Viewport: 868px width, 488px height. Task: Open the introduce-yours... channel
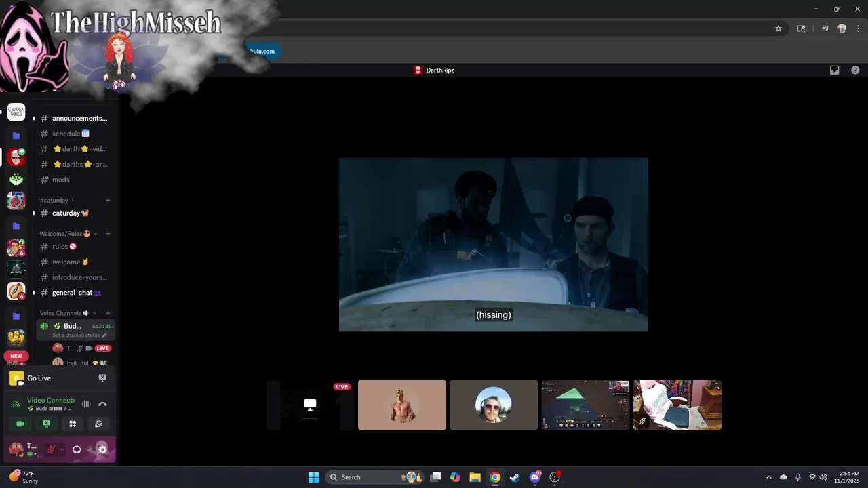click(x=75, y=277)
